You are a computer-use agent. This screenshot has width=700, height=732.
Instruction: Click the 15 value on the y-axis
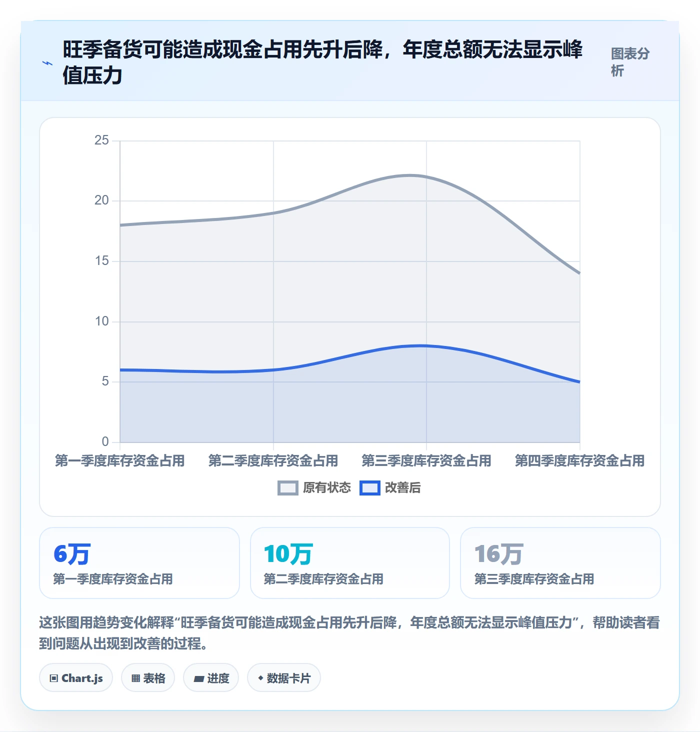[x=101, y=261]
